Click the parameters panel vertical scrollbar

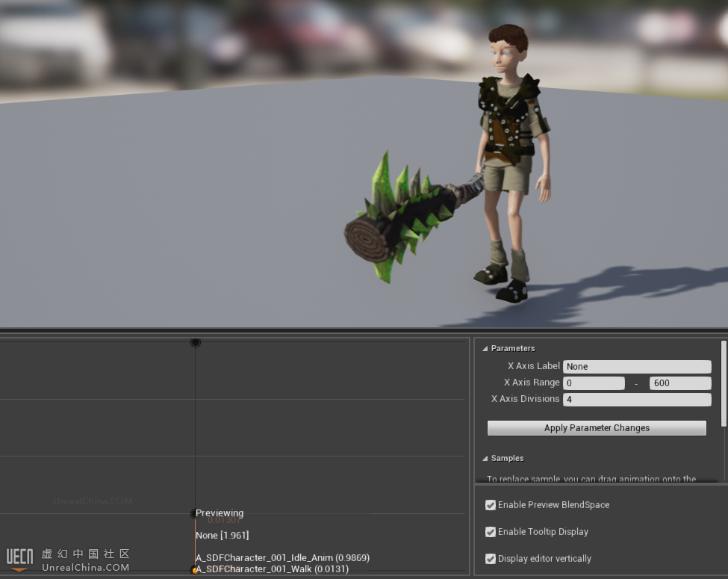coord(723,383)
